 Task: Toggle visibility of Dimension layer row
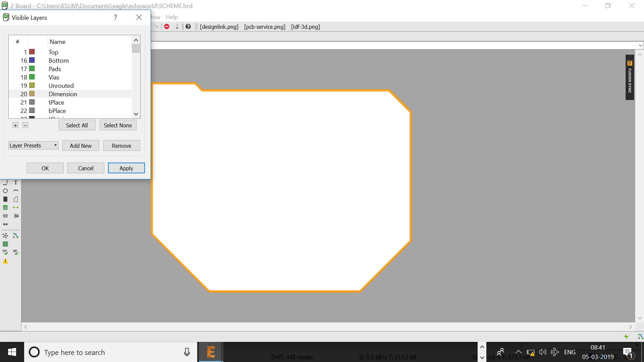[x=63, y=94]
